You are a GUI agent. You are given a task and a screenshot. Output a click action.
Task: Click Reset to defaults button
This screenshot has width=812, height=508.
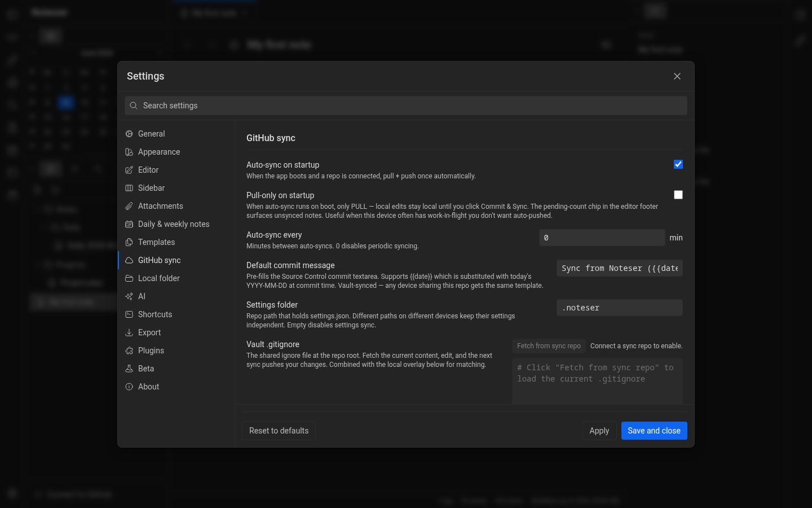pos(279,431)
